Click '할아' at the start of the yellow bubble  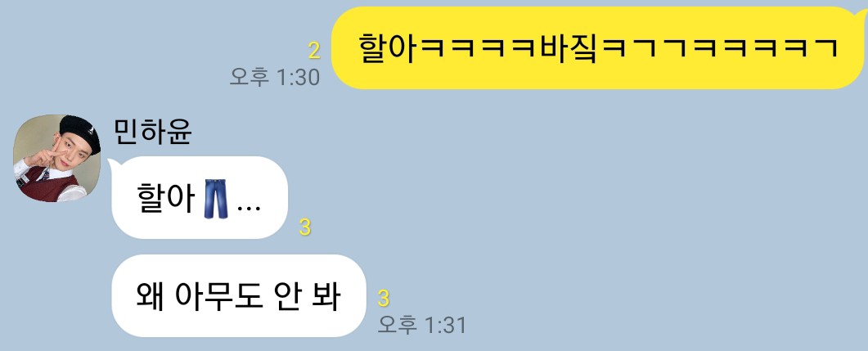point(388,48)
